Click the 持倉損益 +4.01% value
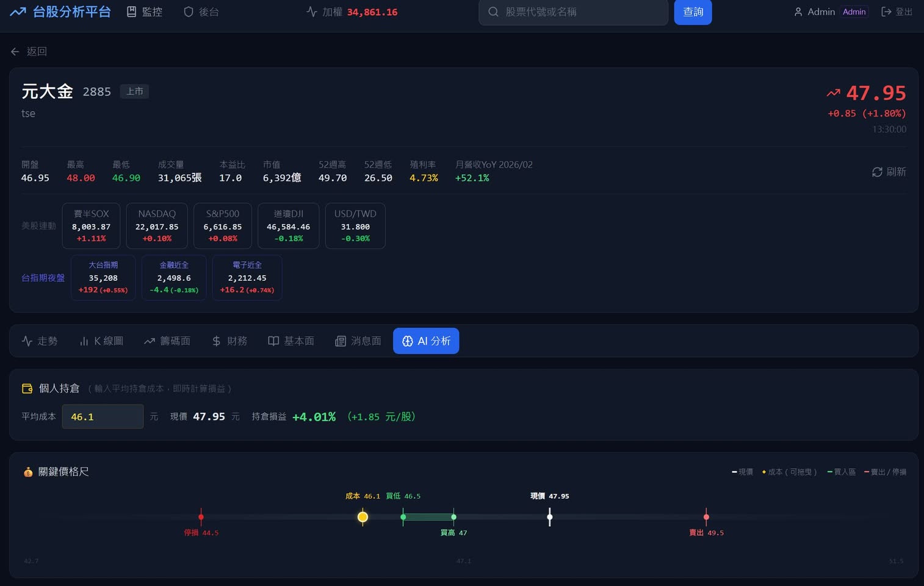This screenshot has width=924, height=586. [314, 416]
